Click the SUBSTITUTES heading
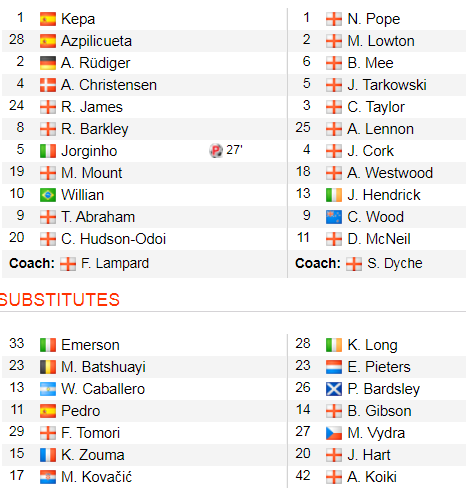The image size is (466, 498). [59, 300]
